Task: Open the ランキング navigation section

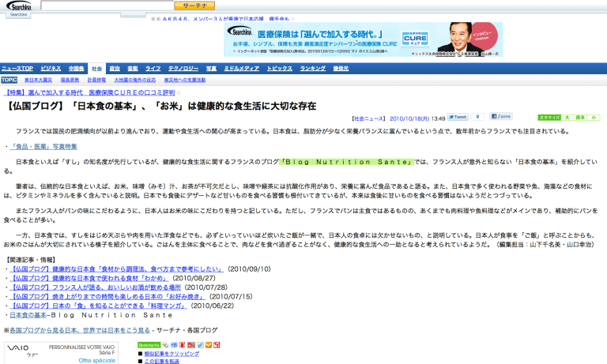Action: point(313,69)
